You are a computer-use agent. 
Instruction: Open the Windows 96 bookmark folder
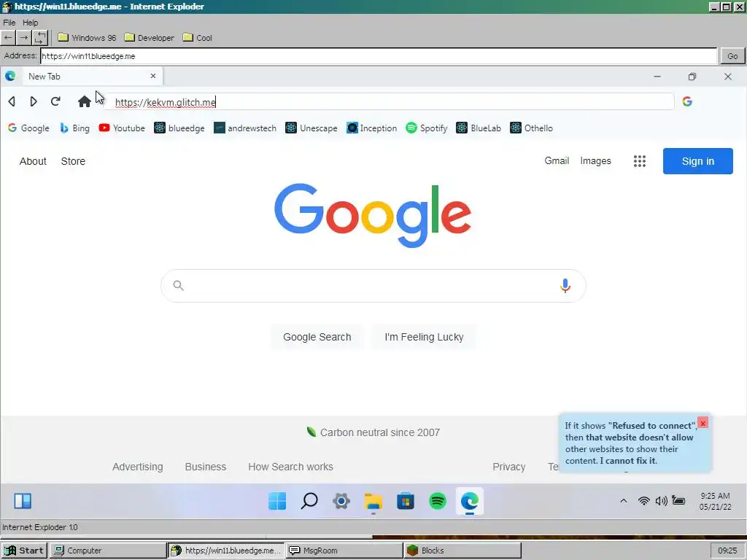(x=87, y=38)
